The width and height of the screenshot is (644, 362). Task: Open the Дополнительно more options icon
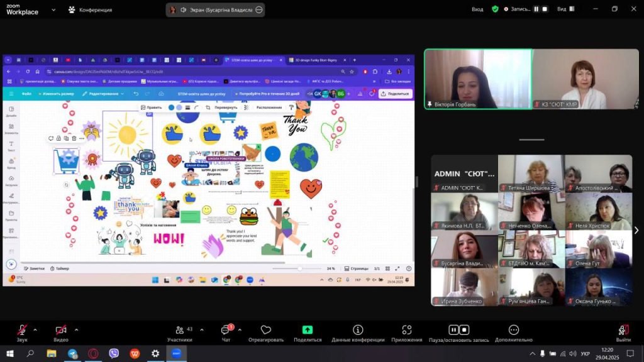[513, 330]
